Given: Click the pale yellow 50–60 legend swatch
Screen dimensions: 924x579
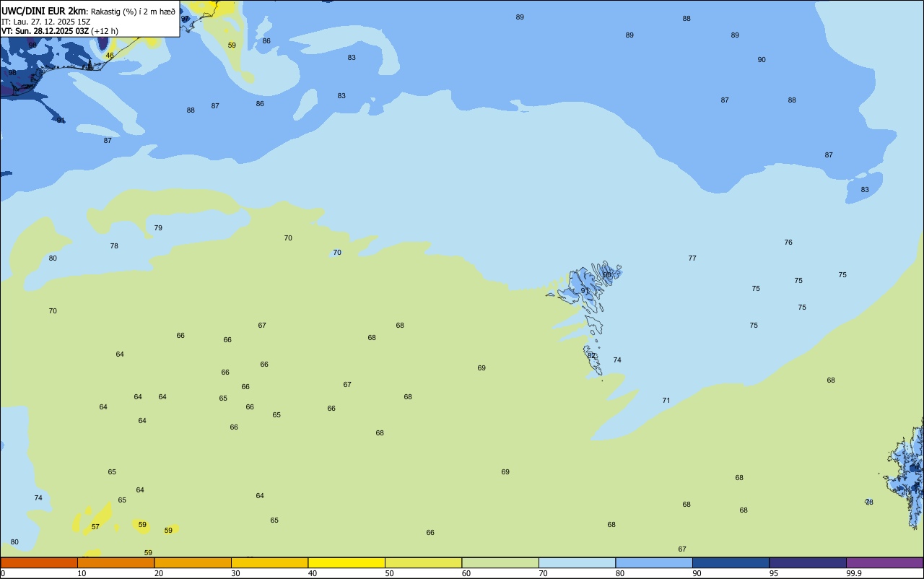Looking at the screenshot, I should pyautogui.click(x=423, y=562).
